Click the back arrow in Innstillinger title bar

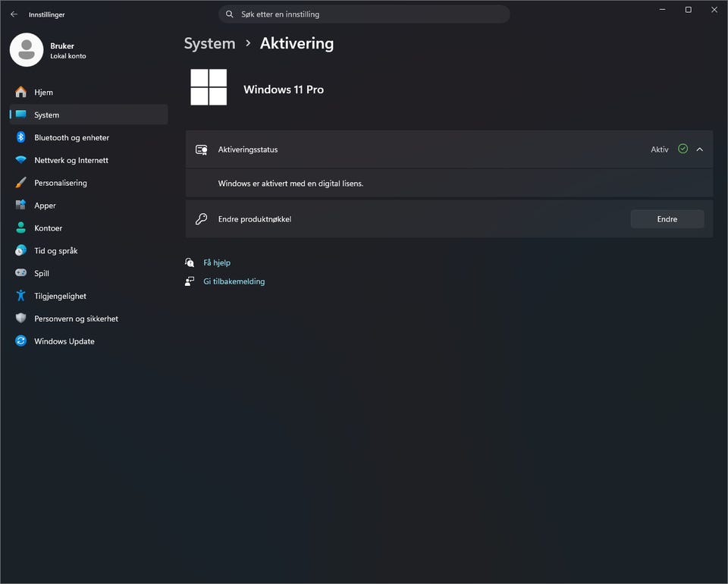(x=14, y=14)
